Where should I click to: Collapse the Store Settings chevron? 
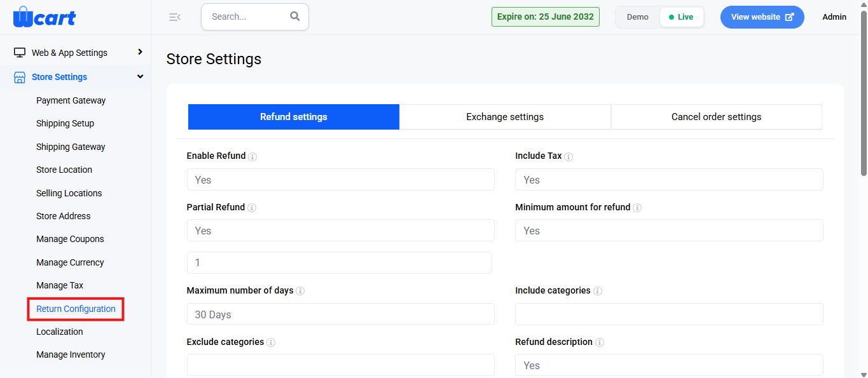click(x=140, y=76)
